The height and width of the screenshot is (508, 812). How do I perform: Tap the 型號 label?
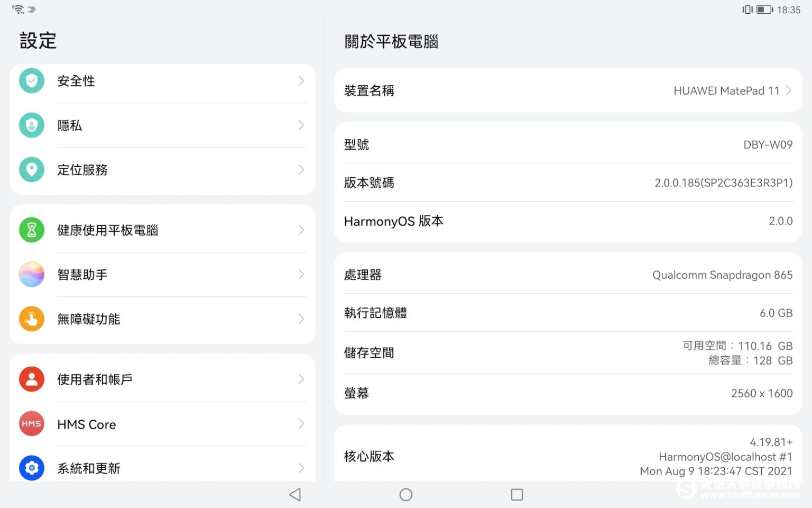tap(356, 144)
